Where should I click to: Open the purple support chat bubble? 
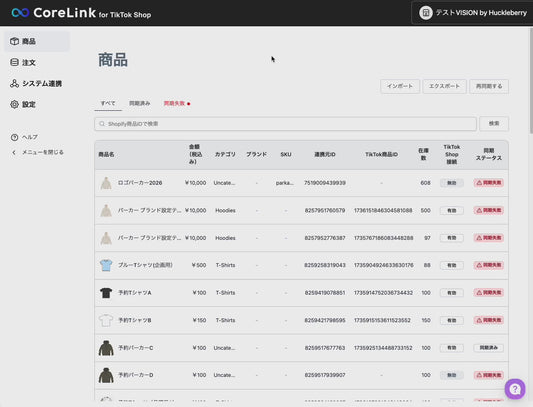point(515,389)
